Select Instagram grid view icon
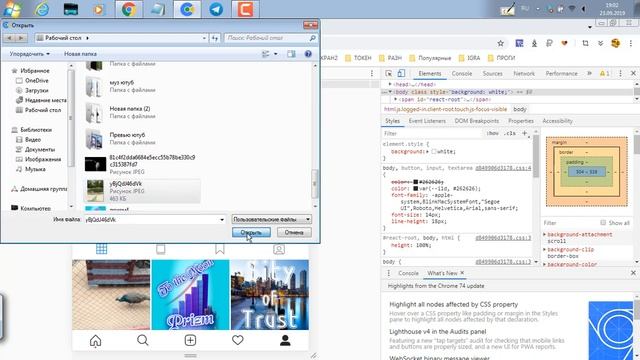The width and height of the screenshot is (640, 360). [102, 249]
